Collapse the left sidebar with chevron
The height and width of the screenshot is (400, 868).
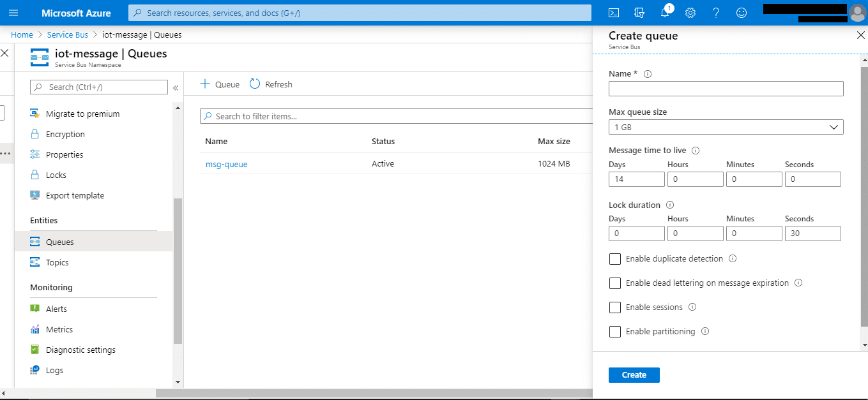[176, 88]
